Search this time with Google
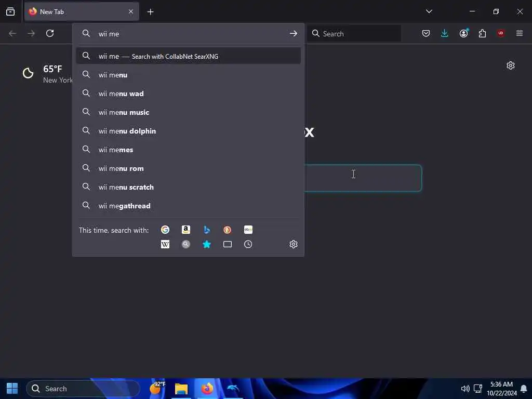The image size is (532, 399). point(165,230)
